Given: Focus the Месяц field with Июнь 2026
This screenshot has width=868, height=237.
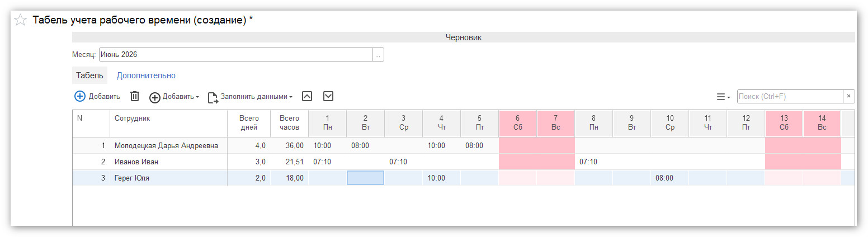Looking at the screenshot, I should coord(235,55).
